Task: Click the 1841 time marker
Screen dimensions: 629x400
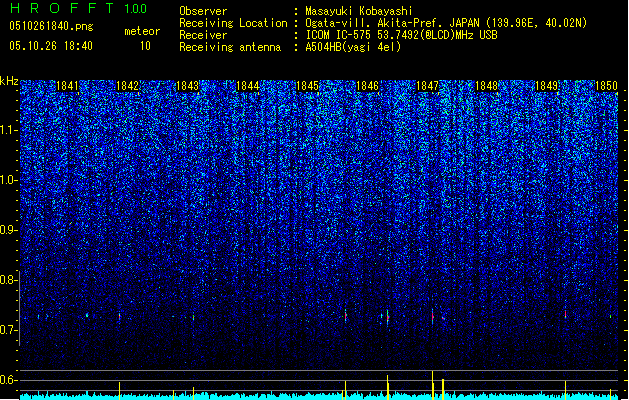Action: (x=67, y=86)
